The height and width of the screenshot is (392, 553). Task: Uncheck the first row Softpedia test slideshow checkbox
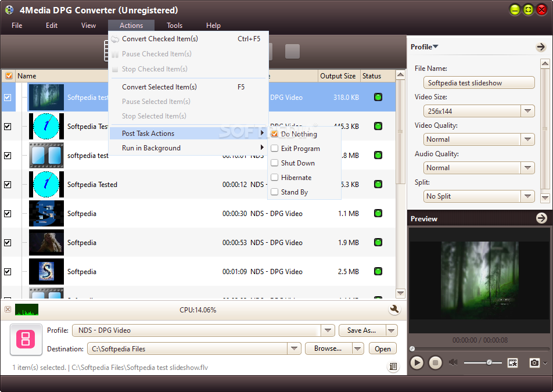point(8,98)
